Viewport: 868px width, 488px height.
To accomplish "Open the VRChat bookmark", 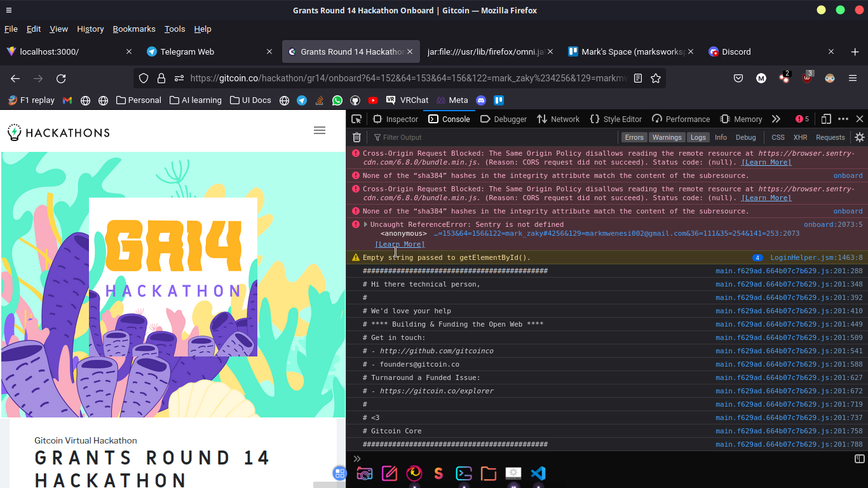I will click(407, 100).
